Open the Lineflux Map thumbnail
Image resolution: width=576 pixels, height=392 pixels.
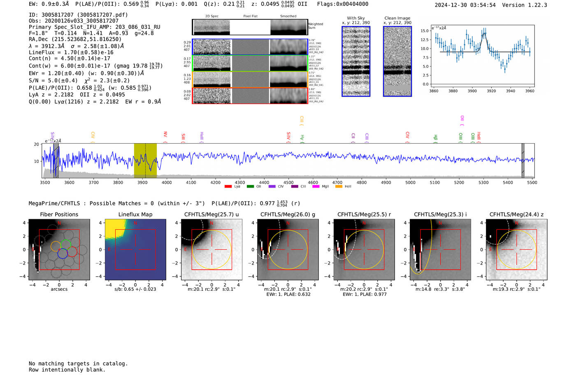coord(135,250)
